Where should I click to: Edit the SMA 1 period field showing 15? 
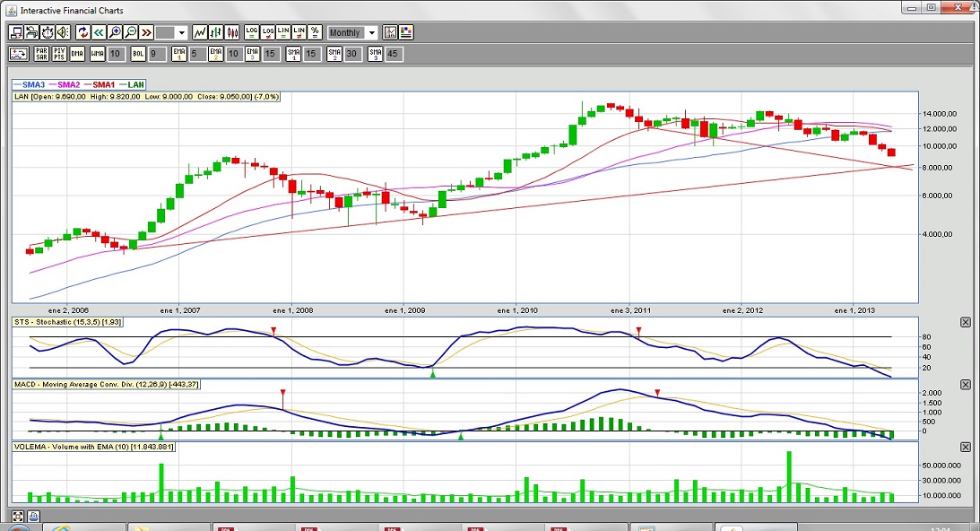[312, 54]
